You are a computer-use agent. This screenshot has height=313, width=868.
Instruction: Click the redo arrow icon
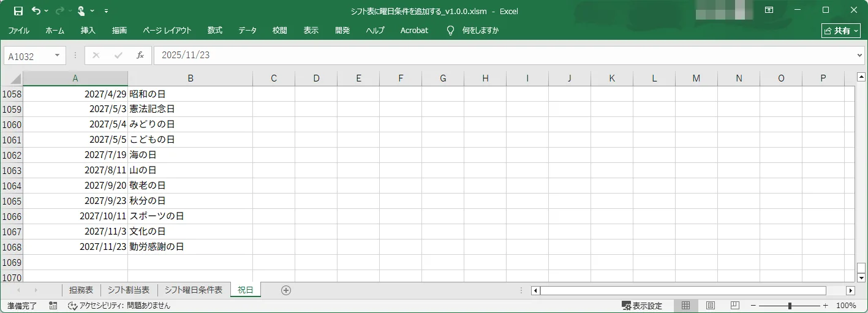tap(59, 11)
